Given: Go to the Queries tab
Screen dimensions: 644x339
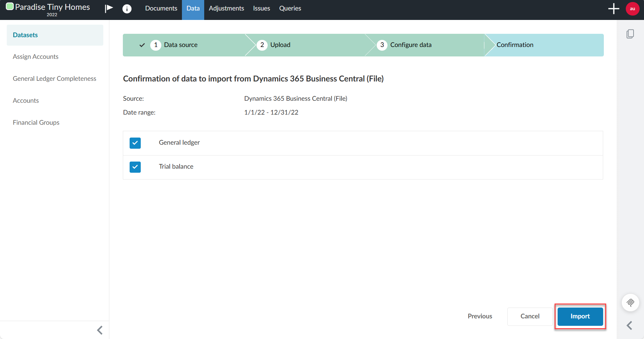Looking at the screenshot, I should [290, 8].
